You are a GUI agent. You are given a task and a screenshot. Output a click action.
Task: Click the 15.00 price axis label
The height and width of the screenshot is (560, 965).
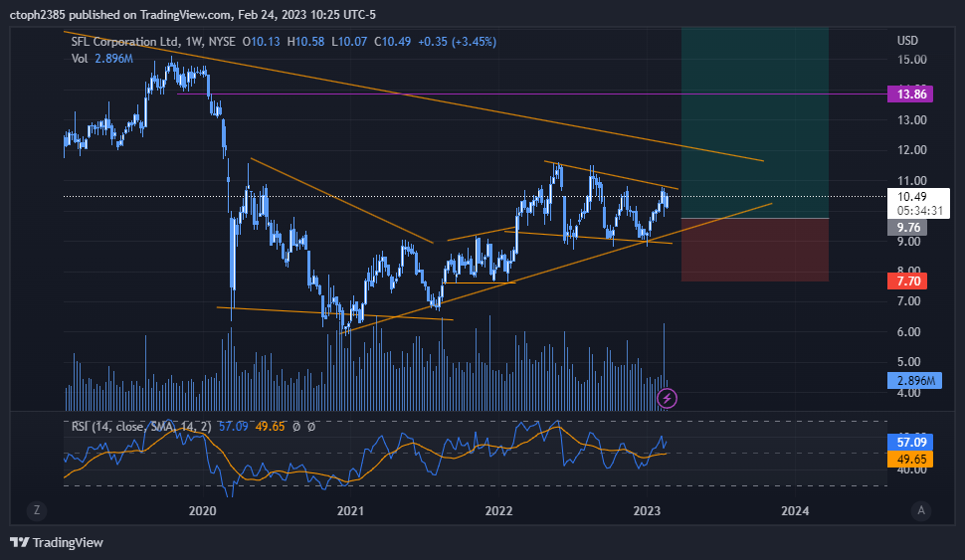911,60
